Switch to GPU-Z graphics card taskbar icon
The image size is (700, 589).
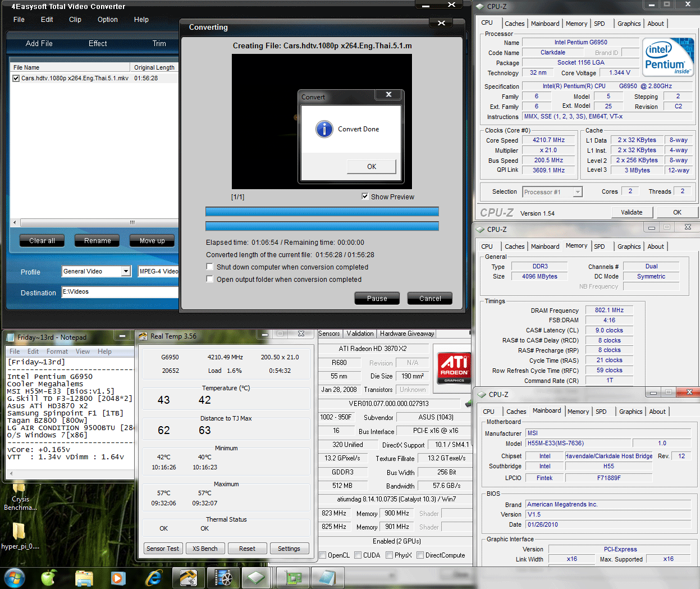click(292, 578)
